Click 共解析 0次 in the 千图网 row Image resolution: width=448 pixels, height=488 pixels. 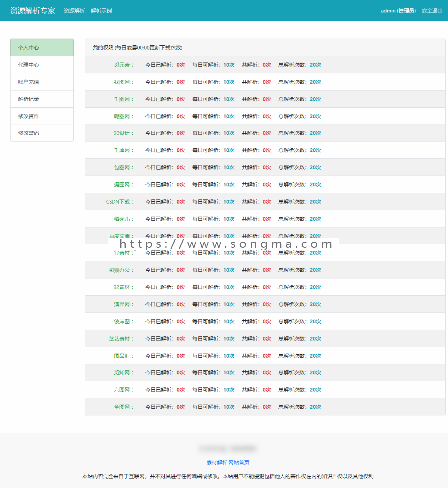pyautogui.click(x=256, y=99)
